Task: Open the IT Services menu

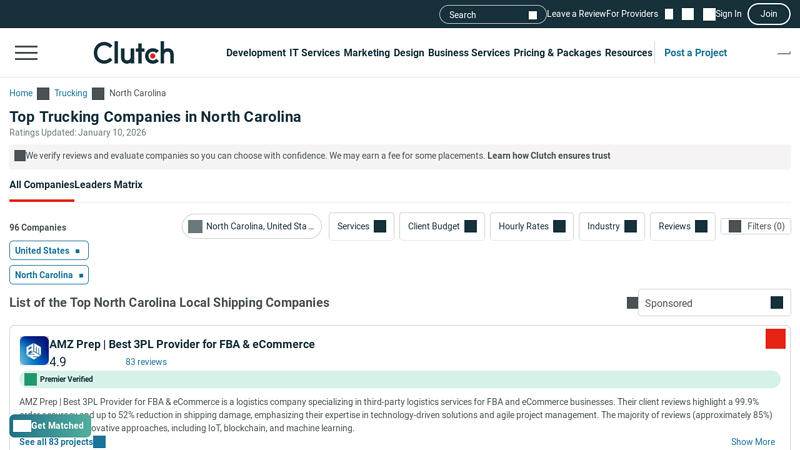Action: tap(314, 53)
